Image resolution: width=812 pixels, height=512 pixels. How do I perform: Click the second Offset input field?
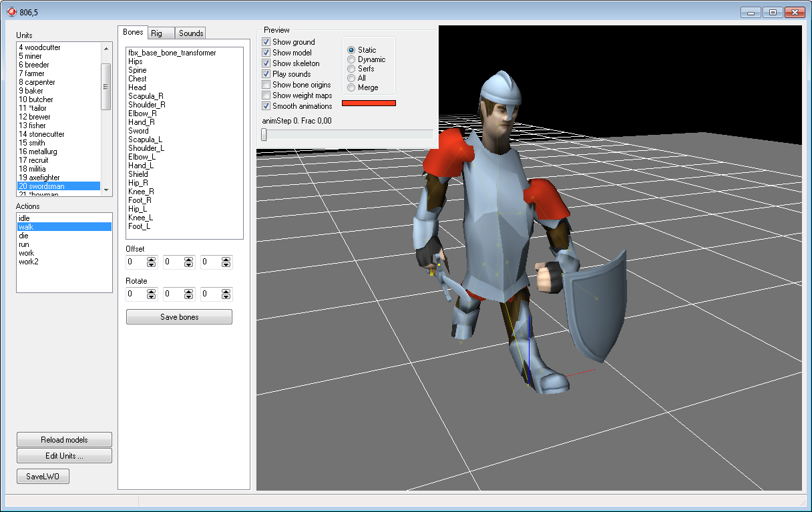click(173, 262)
